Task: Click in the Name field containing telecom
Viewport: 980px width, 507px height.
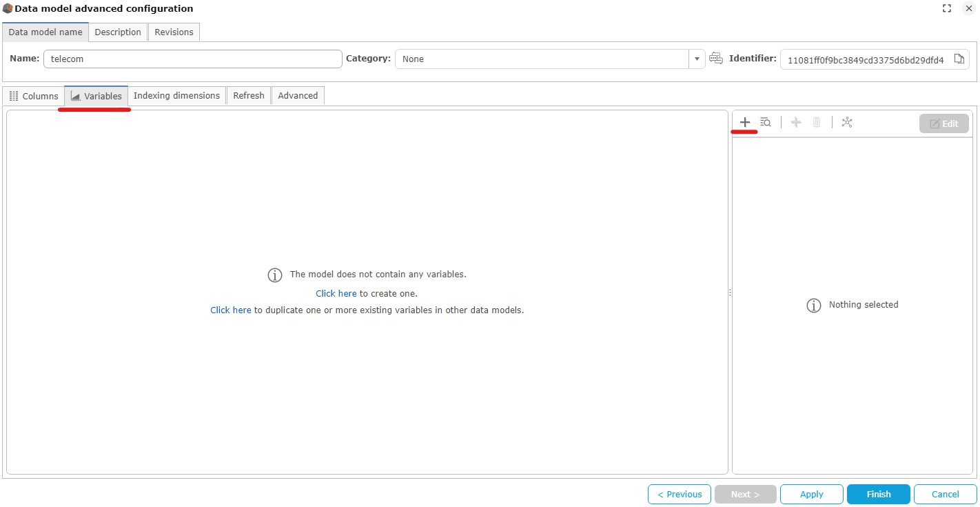Action: click(x=193, y=59)
